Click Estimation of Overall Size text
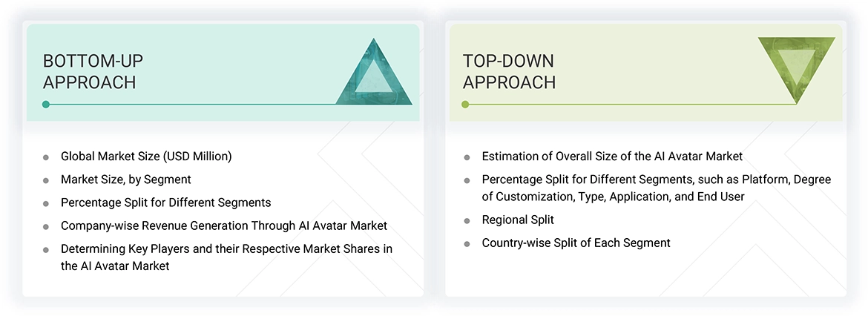Image resolution: width=868 pixels, height=316 pixels. (612, 157)
